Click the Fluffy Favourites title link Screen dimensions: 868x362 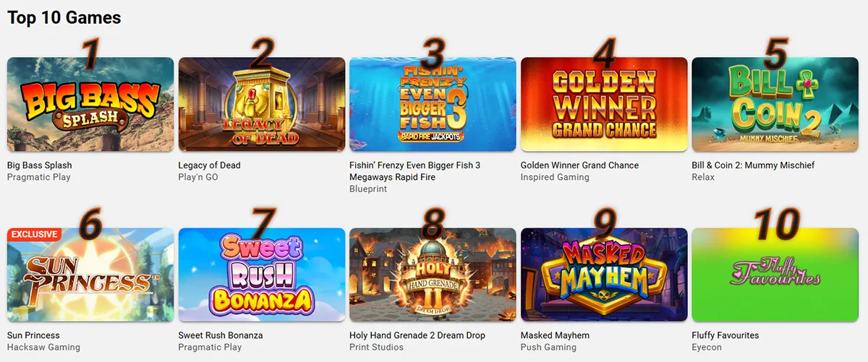pos(726,335)
